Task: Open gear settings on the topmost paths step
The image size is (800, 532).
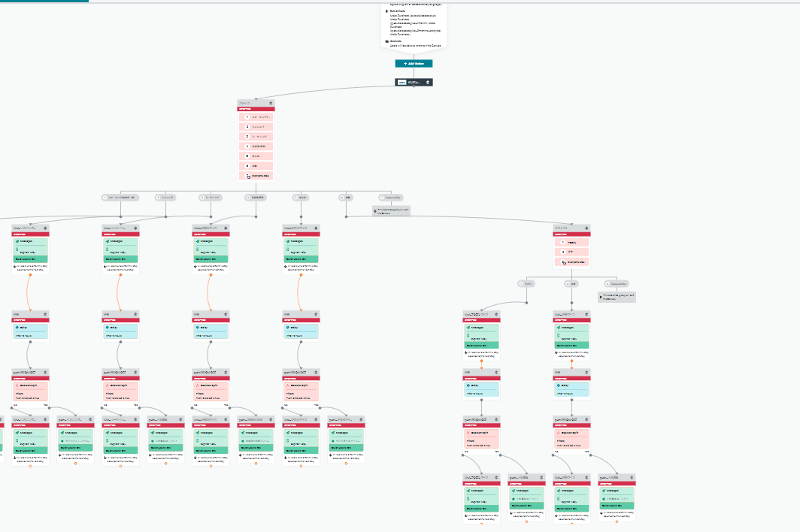Action: click(271, 102)
